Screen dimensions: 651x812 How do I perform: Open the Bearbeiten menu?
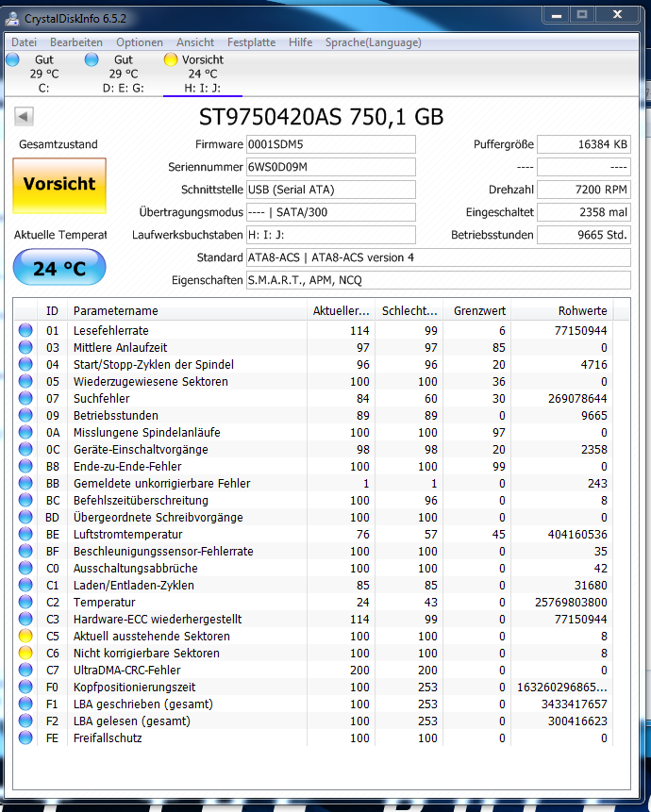pos(76,42)
